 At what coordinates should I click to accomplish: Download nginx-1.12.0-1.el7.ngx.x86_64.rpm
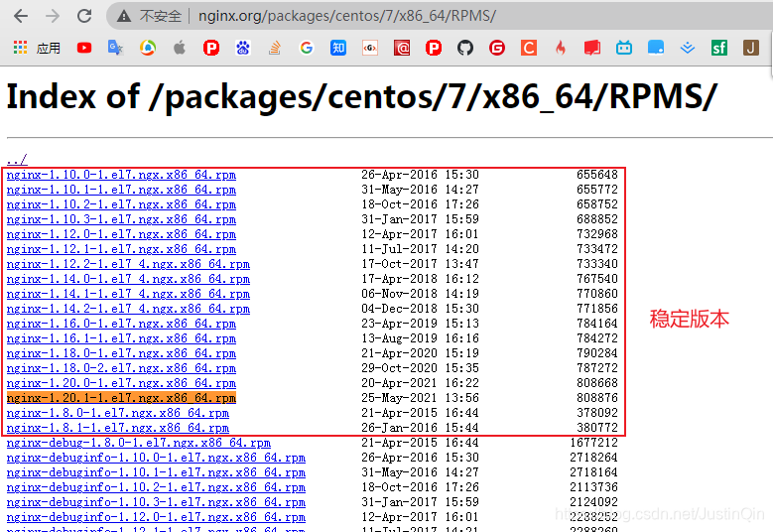click(x=121, y=234)
